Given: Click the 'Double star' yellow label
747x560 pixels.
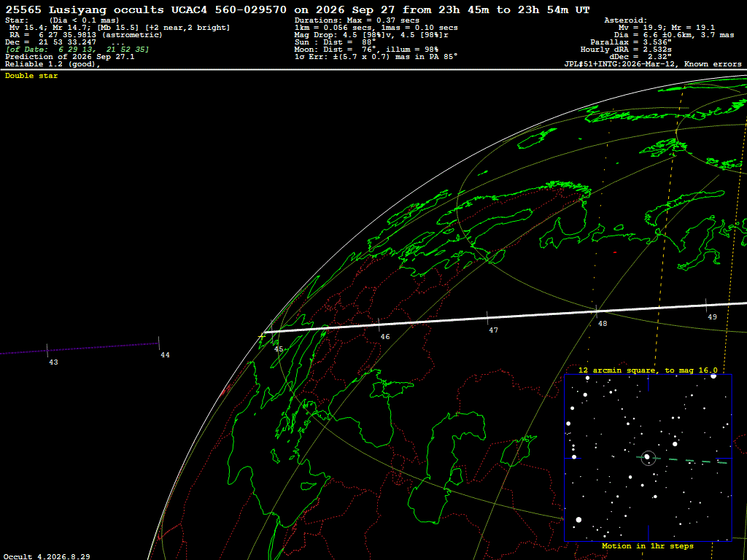Looking at the screenshot, I should [x=31, y=76].
